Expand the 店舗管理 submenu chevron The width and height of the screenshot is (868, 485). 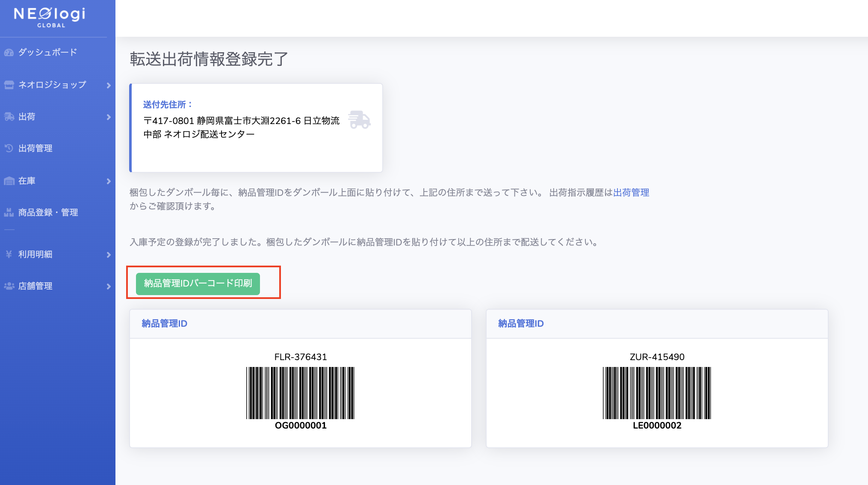(109, 287)
